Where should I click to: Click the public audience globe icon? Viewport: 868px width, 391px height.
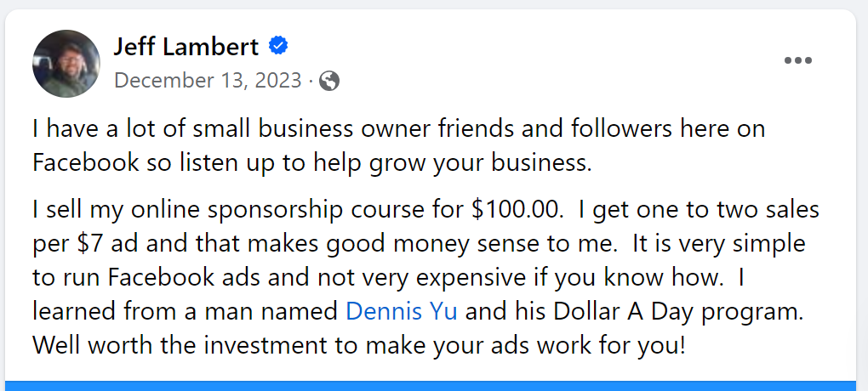330,81
